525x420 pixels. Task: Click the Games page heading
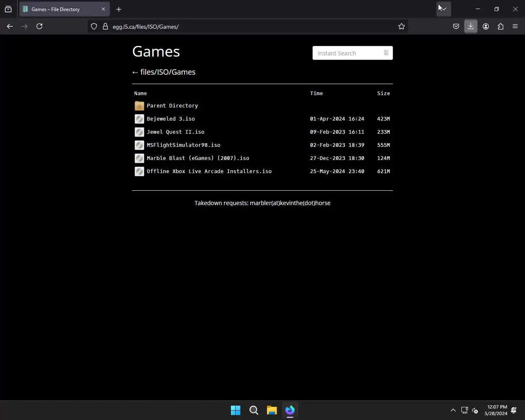click(156, 51)
